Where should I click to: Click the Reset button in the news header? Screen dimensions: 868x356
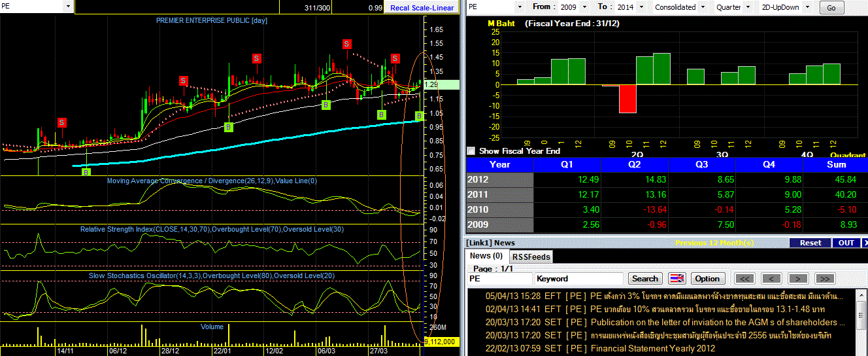coord(810,242)
